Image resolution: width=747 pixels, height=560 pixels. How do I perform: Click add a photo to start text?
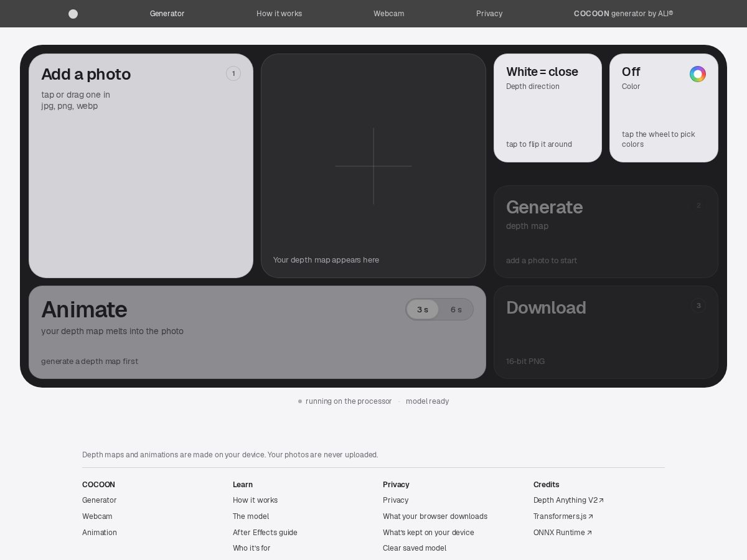[x=542, y=261]
